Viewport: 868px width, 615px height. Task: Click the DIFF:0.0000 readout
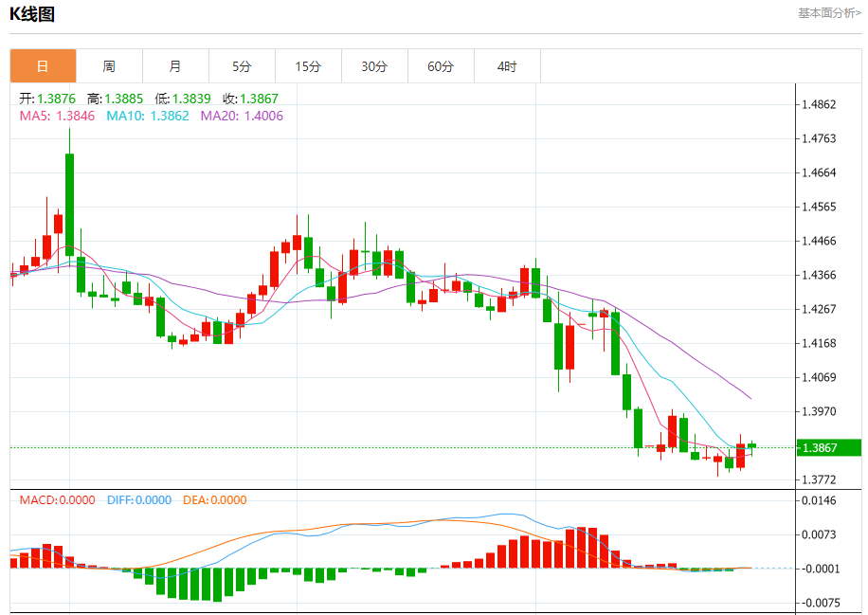(139, 499)
